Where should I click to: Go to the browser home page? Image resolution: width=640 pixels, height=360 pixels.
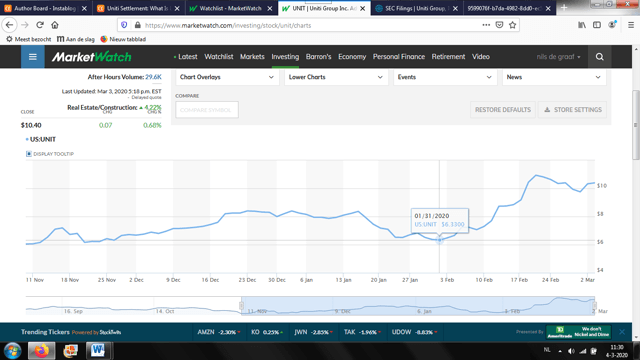point(55,25)
